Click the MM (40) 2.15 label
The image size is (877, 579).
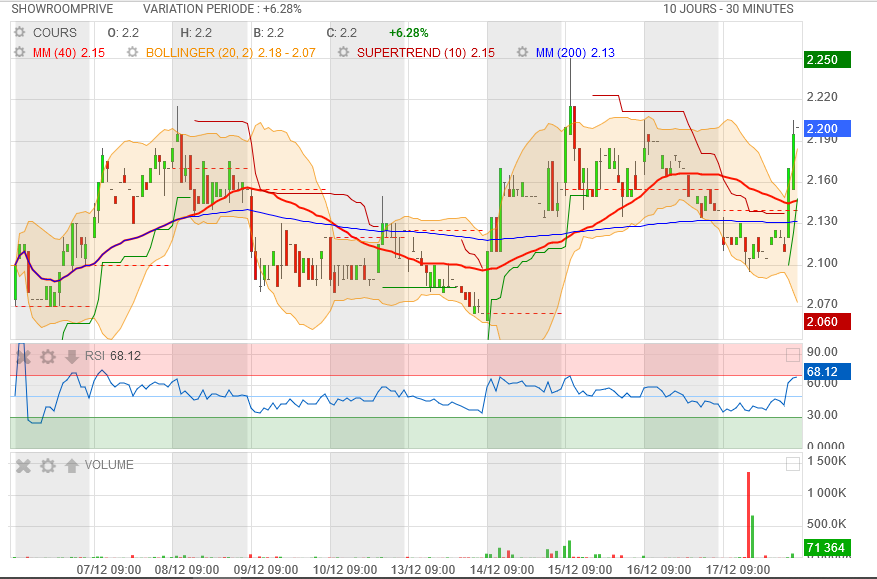pyautogui.click(x=69, y=53)
